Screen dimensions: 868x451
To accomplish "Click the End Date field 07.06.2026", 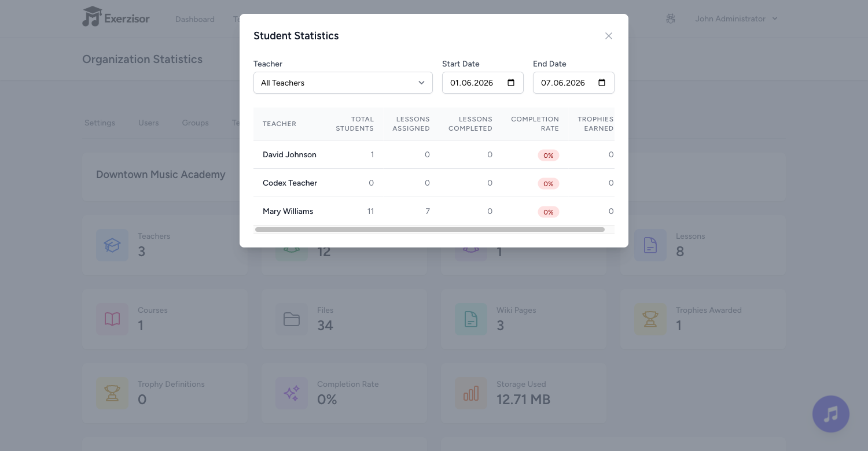I will [573, 83].
